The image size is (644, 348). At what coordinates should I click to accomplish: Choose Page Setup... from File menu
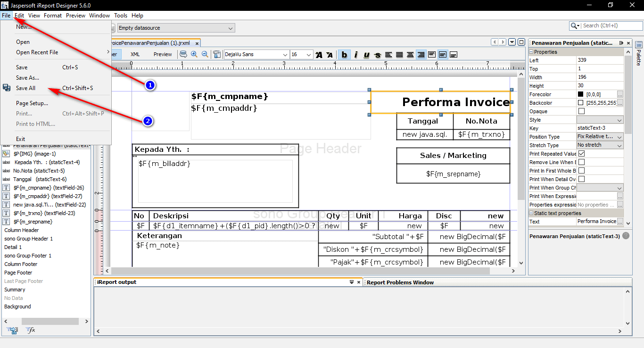pos(32,103)
